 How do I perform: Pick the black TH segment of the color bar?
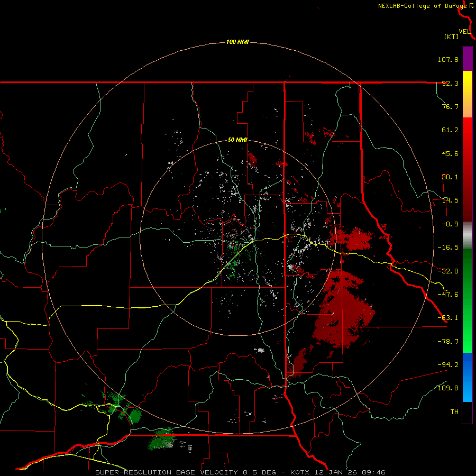click(467, 412)
